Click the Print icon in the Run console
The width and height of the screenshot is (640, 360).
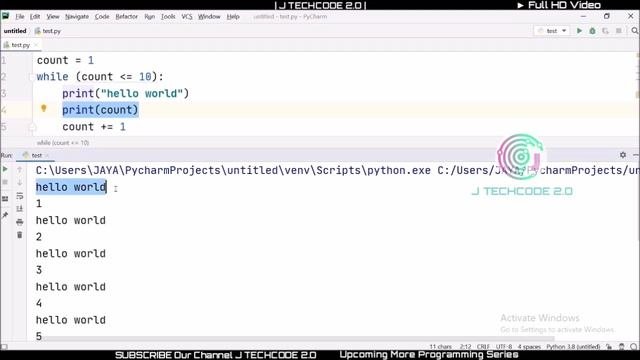pyautogui.click(x=19, y=222)
